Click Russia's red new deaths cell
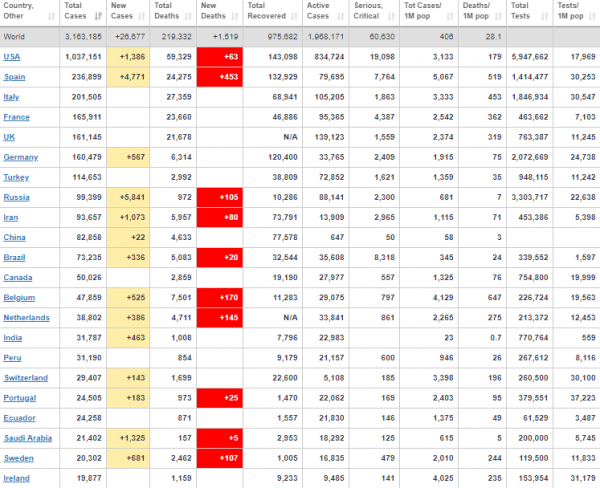The width and height of the screenshot is (600, 488). pyautogui.click(x=220, y=197)
